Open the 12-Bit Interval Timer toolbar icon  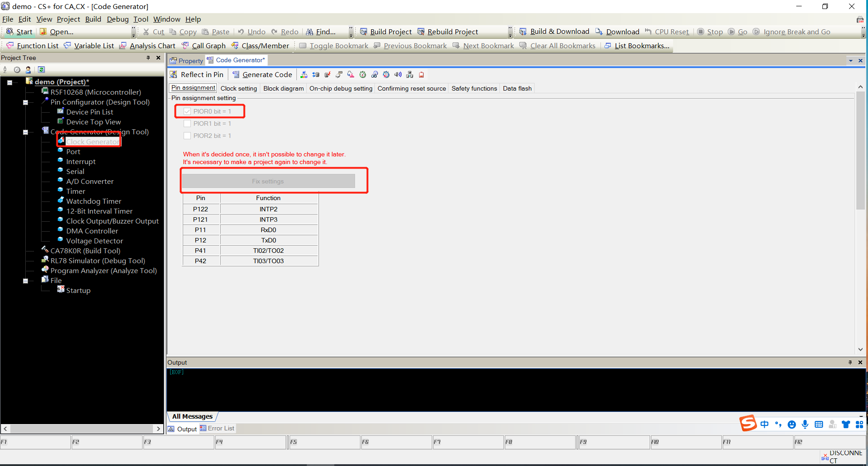click(x=386, y=75)
